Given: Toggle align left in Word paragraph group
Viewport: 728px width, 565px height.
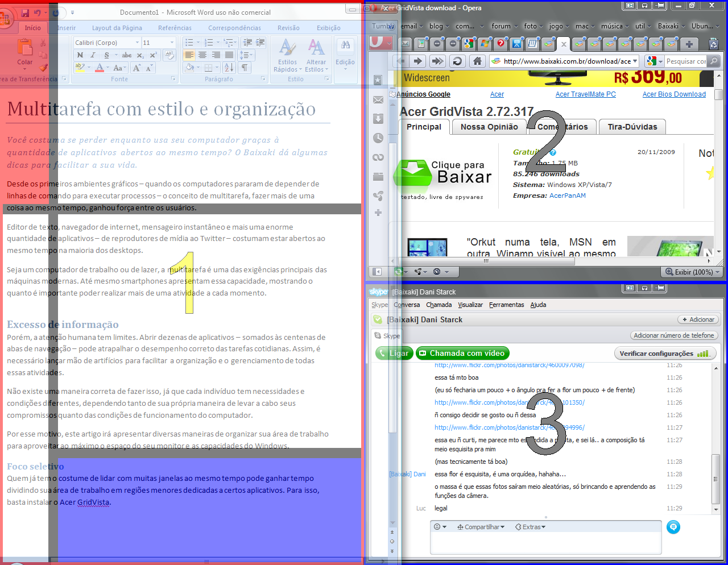Looking at the screenshot, I should (x=189, y=55).
